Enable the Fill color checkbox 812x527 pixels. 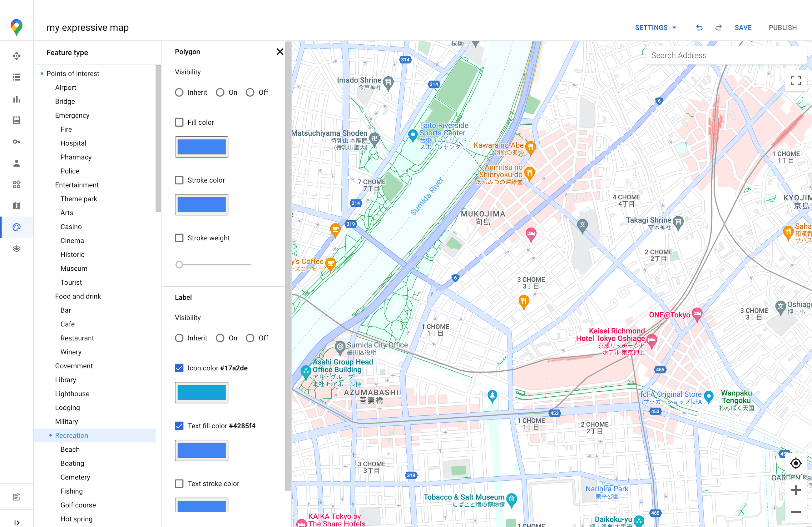click(x=179, y=122)
